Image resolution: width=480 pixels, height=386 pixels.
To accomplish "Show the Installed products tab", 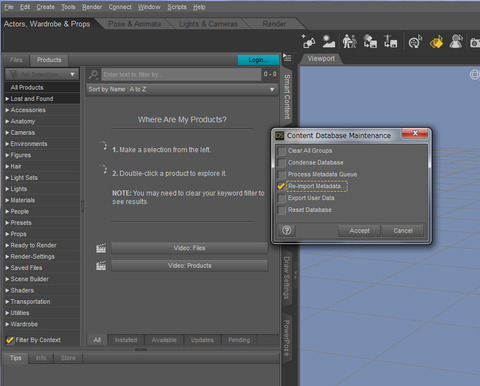I will (126, 340).
